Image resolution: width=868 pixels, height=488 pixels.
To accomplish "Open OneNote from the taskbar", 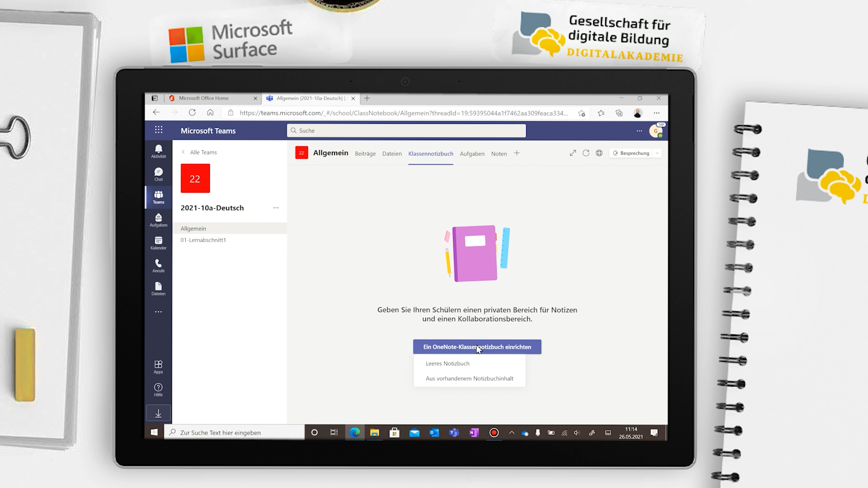I will click(x=474, y=433).
